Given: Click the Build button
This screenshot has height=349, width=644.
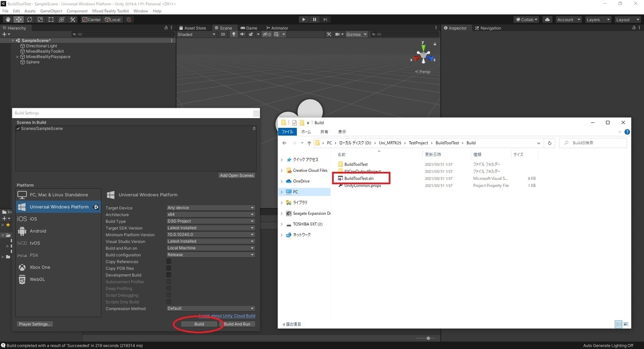Looking at the screenshot, I should point(199,324).
